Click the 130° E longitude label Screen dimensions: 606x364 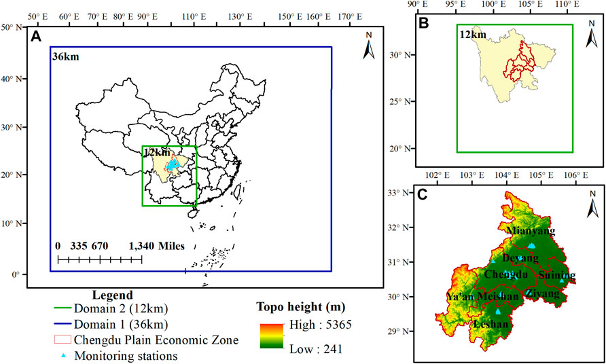[x=240, y=17]
